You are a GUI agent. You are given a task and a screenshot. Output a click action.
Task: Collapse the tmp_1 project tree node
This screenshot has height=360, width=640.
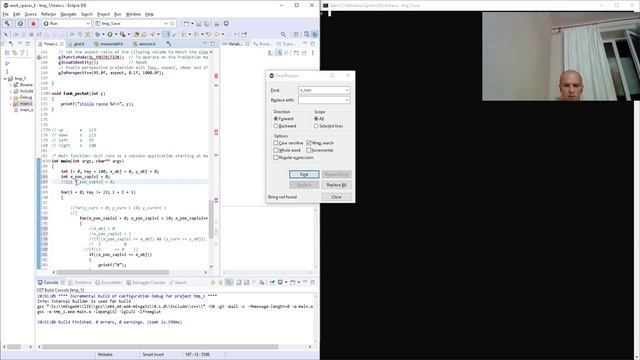[x=5, y=79]
